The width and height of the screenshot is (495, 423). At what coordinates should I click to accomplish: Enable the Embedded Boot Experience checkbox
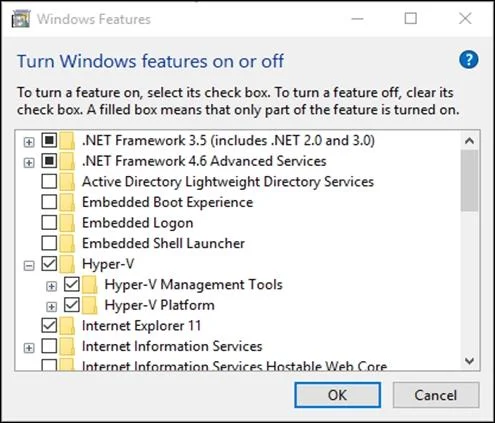tap(49, 202)
